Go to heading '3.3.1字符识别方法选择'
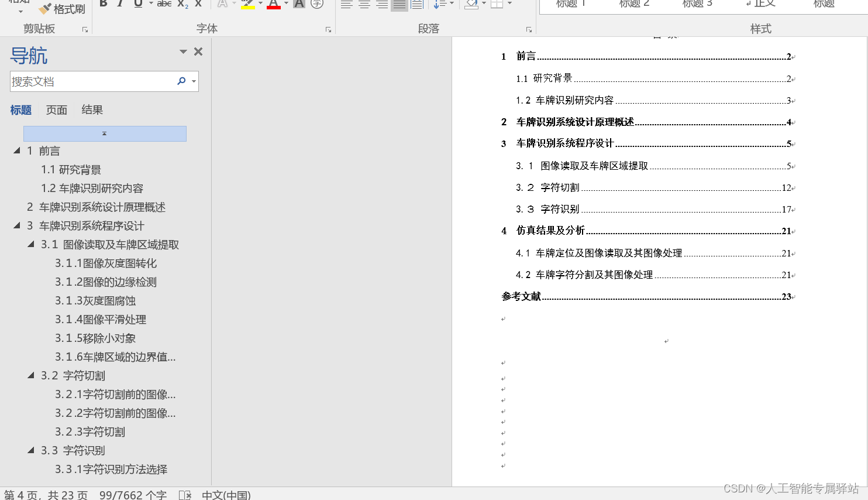The width and height of the screenshot is (868, 500). click(x=111, y=469)
